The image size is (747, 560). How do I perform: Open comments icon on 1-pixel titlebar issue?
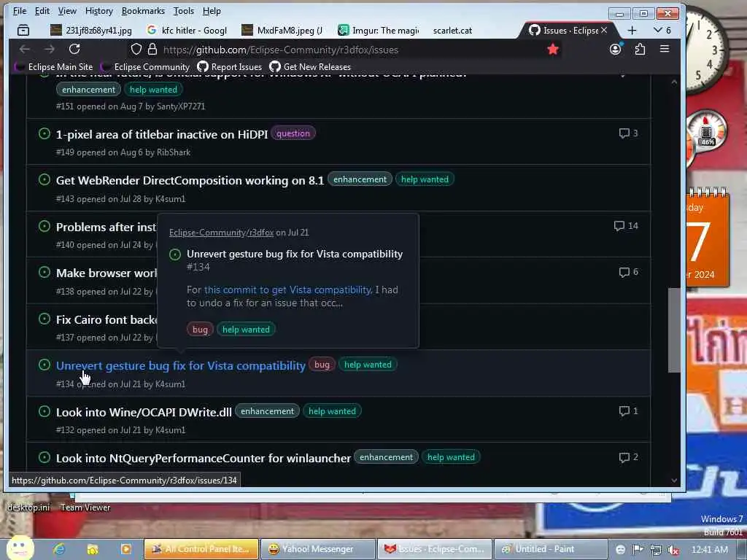pyautogui.click(x=624, y=133)
